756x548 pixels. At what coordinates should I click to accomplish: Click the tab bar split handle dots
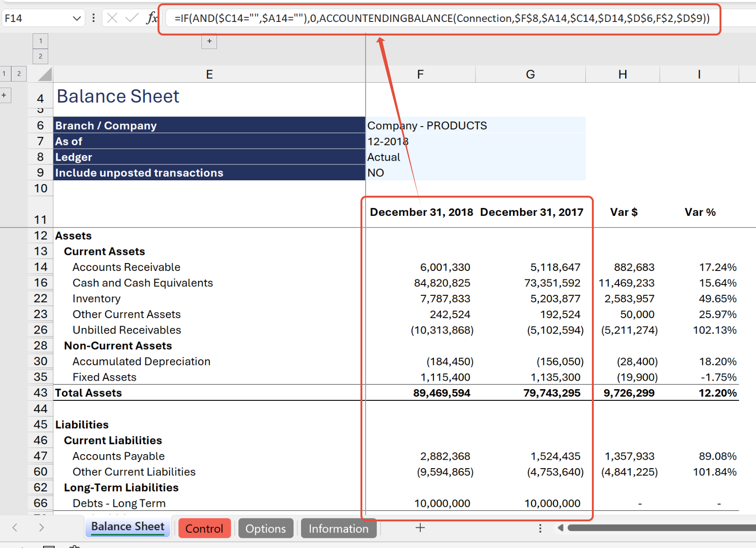(x=540, y=528)
